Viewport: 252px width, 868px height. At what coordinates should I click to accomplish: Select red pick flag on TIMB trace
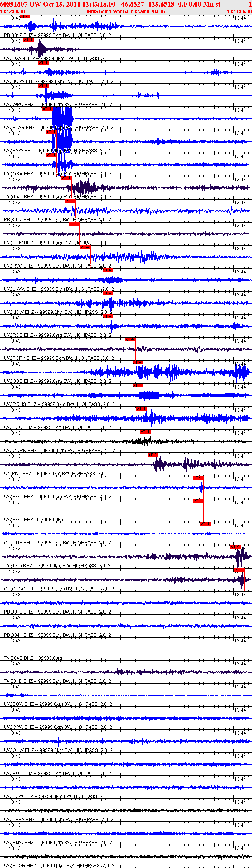pyautogui.click(x=206, y=524)
